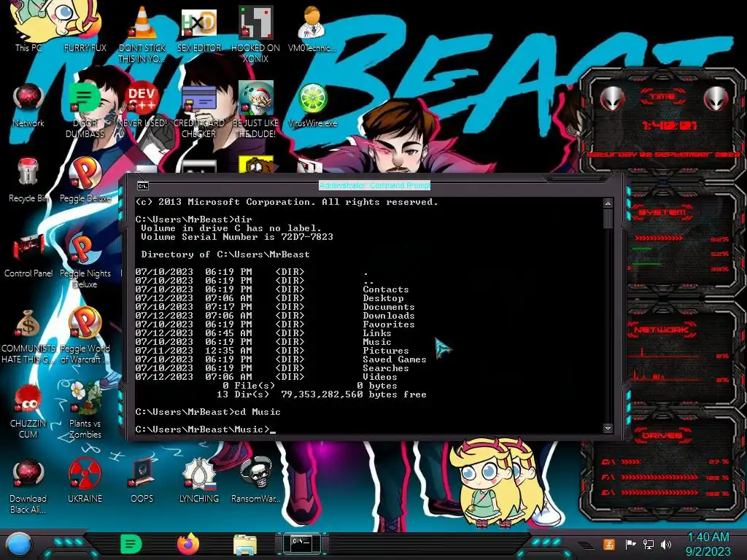Open the Plants vs Zombies shortcut
This screenshot has width=747, height=560.
[85, 411]
